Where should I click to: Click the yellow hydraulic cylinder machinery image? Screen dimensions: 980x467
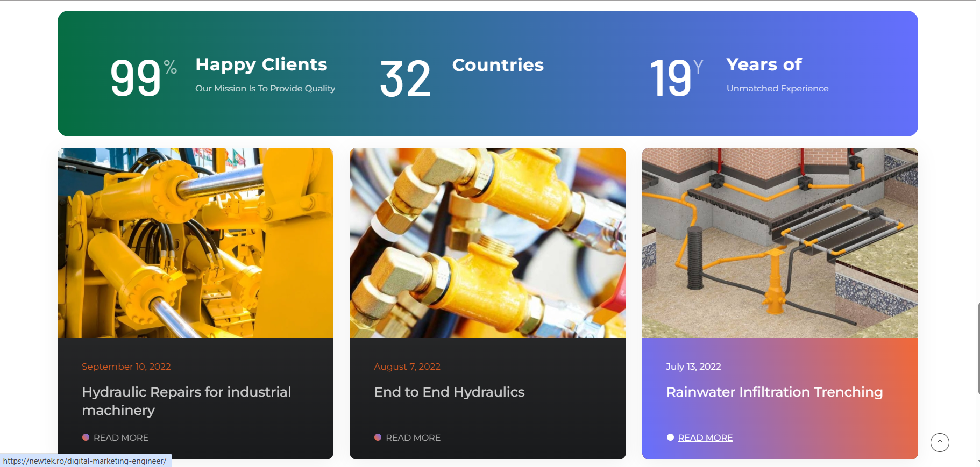(x=195, y=243)
